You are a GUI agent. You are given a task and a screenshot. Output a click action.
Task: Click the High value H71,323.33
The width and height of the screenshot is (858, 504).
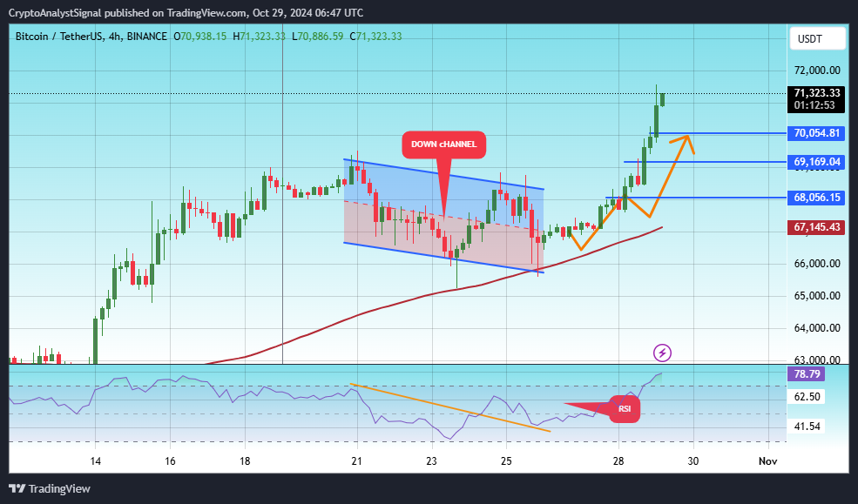pyautogui.click(x=259, y=37)
